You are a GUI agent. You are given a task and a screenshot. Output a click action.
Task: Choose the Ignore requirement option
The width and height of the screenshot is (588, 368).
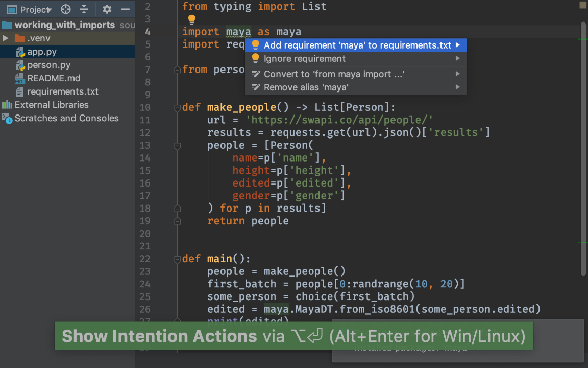(305, 59)
